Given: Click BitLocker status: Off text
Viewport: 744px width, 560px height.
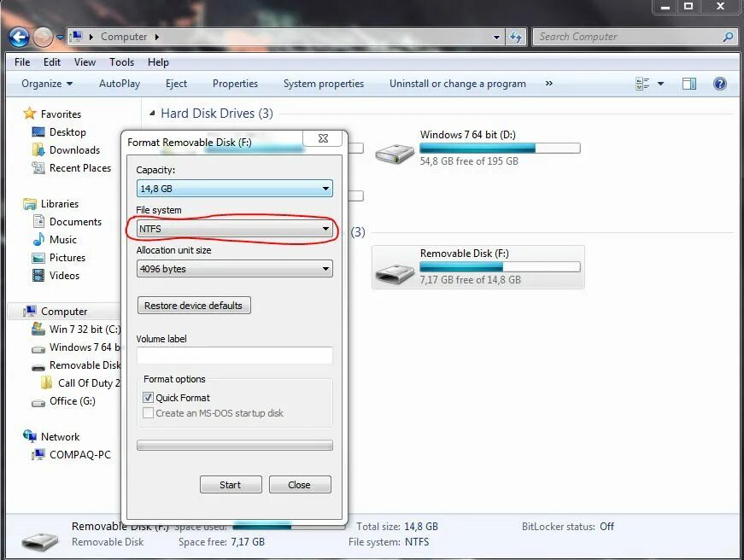Looking at the screenshot, I should coord(567,527).
